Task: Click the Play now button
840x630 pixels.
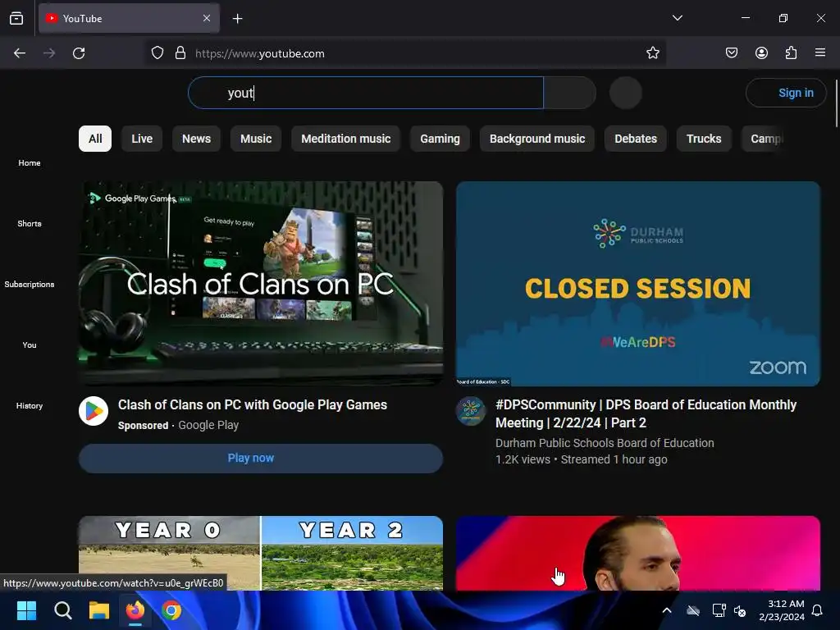Action: tap(261, 458)
